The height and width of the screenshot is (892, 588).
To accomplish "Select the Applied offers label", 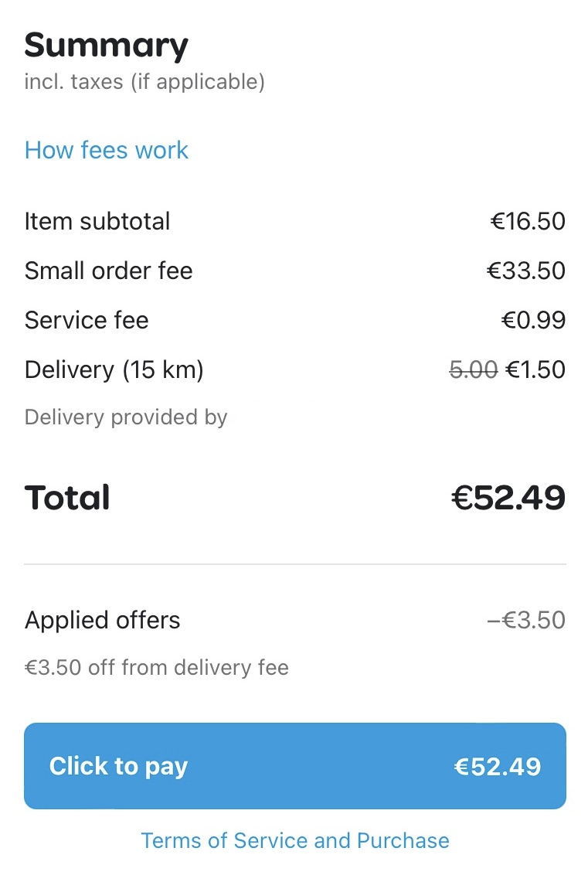I will point(103,620).
